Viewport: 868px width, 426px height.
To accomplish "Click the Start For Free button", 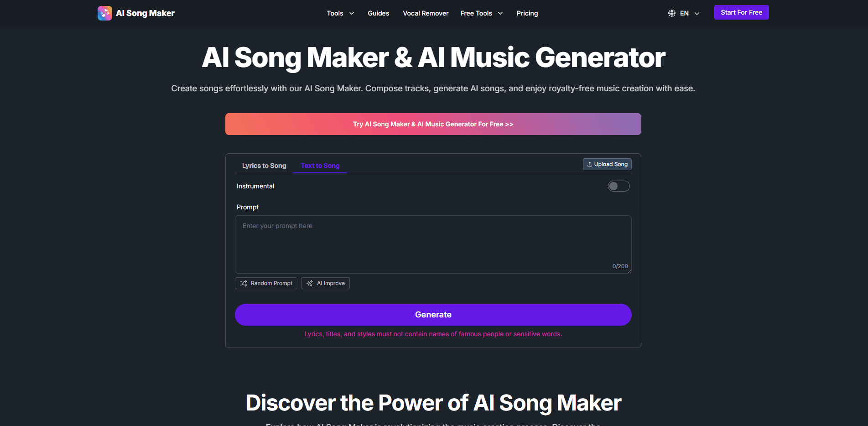I will (x=742, y=12).
